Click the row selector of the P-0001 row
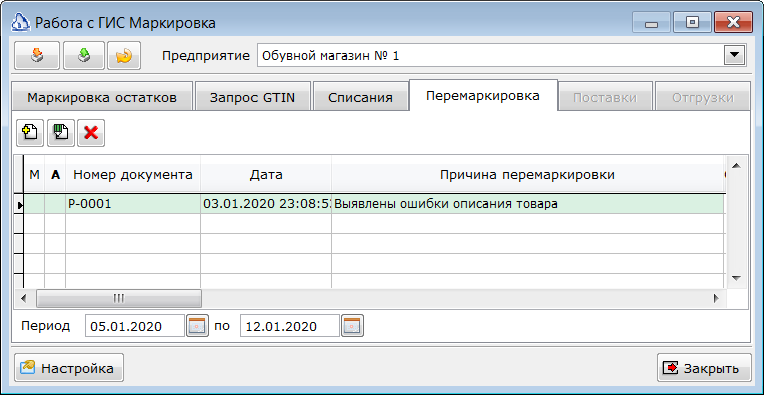Viewport: 764px width, 395px height. coord(19,204)
